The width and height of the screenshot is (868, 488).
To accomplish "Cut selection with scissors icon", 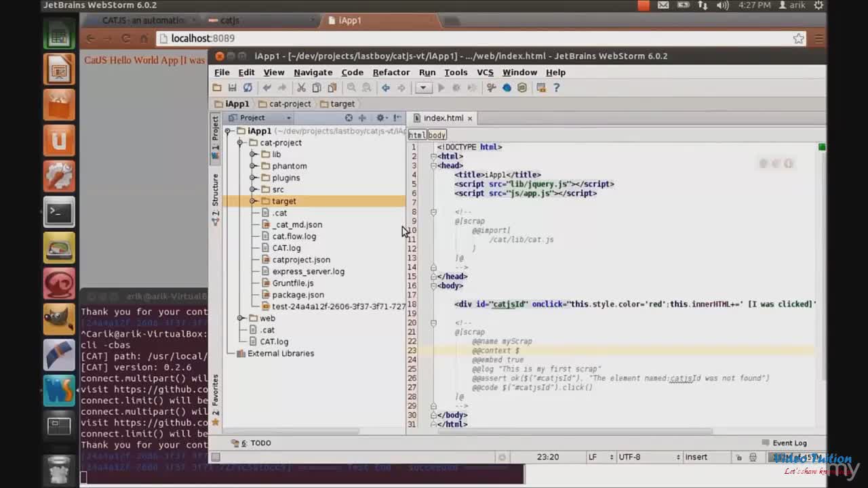I will (x=301, y=87).
